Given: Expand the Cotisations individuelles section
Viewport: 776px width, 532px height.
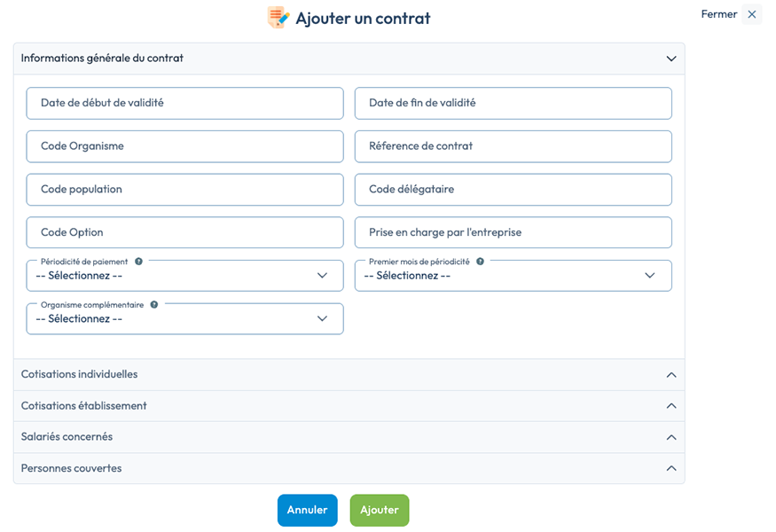Looking at the screenshot, I should (x=349, y=375).
